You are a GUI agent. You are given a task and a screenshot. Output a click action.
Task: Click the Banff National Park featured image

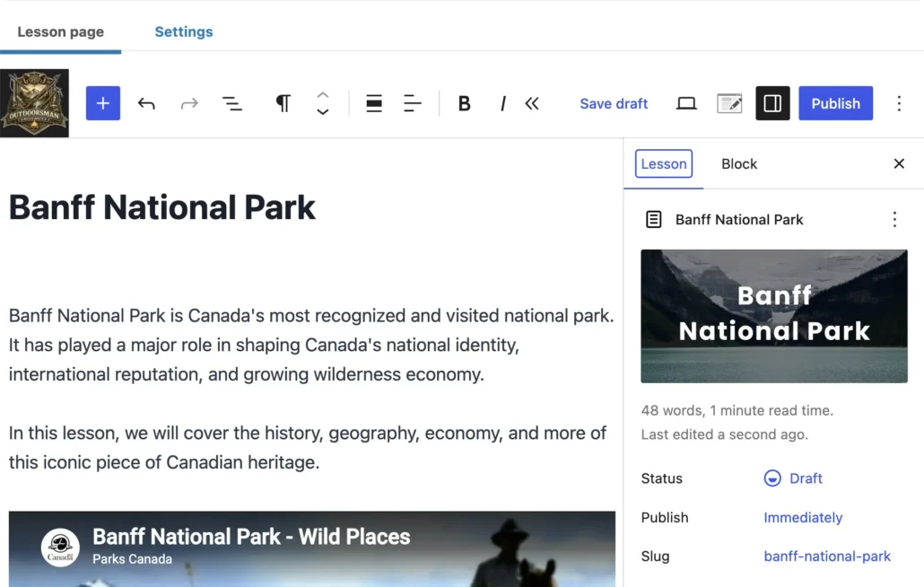coord(774,317)
